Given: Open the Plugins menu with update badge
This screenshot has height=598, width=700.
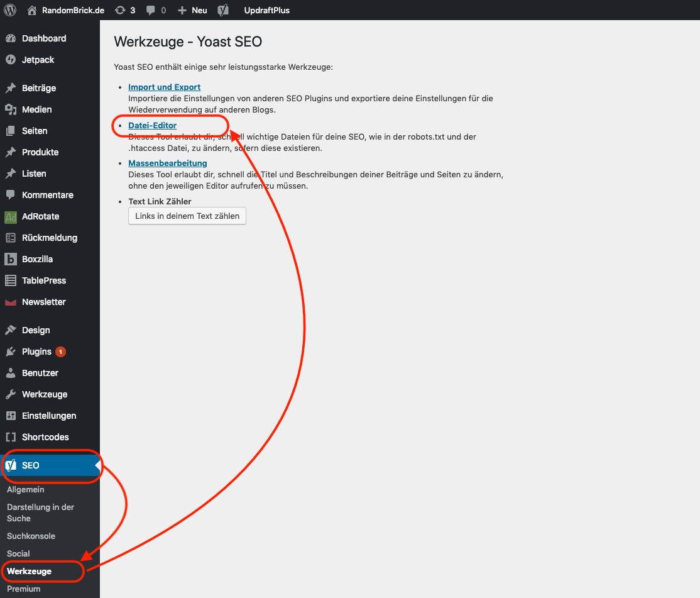Looking at the screenshot, I should (36, 352).
